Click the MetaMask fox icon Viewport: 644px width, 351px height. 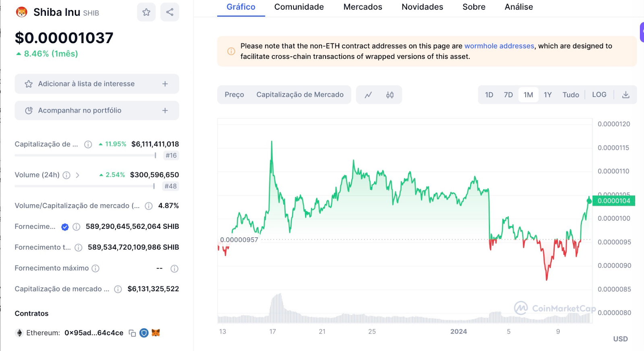tap(156, 333)
